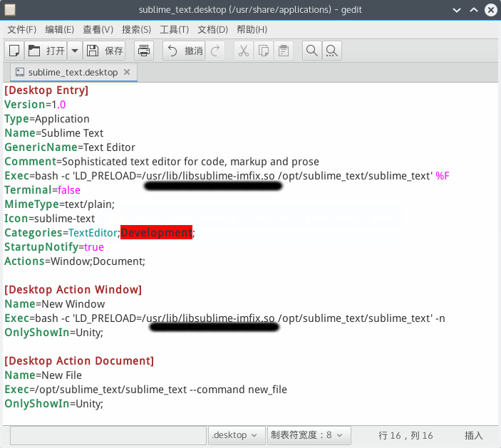Open find and replace icon
This screenshot has height=448, width=501.
tap(331, 51)
